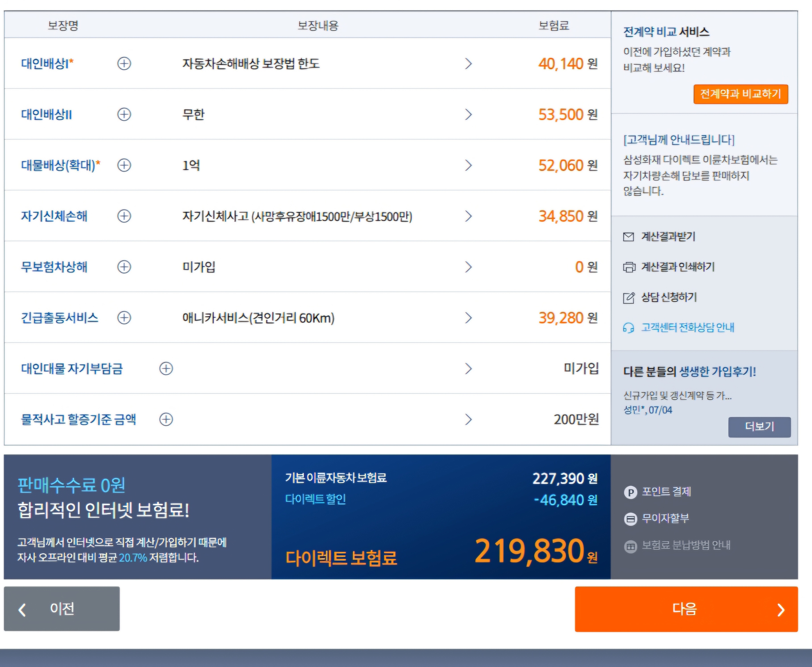Click the plus icon beside 물적사고 할증기준 금액
The image size is (812, 667).
(166, 419)
